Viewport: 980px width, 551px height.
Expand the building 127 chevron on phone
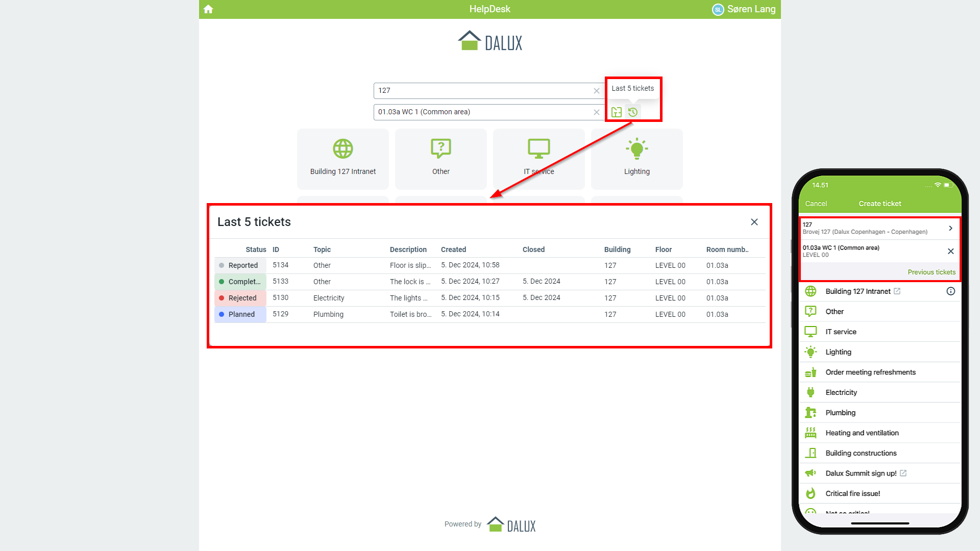[x=950, y=228]
